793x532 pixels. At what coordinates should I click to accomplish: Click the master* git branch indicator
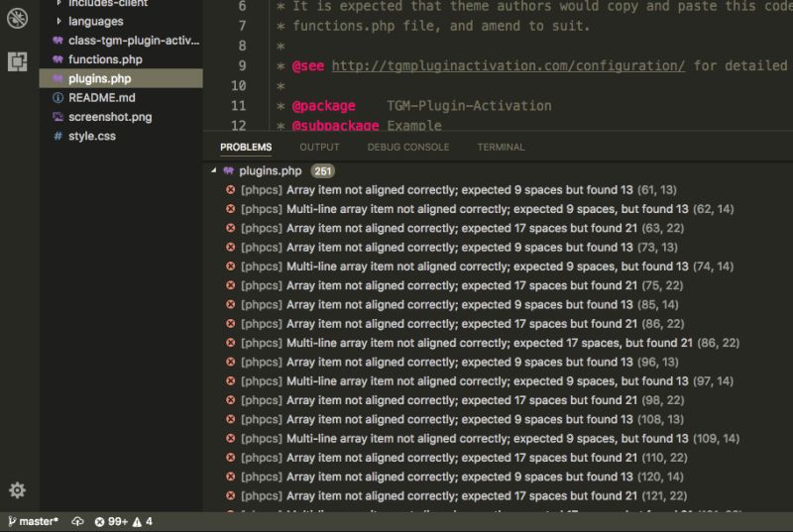coord(34,521)
